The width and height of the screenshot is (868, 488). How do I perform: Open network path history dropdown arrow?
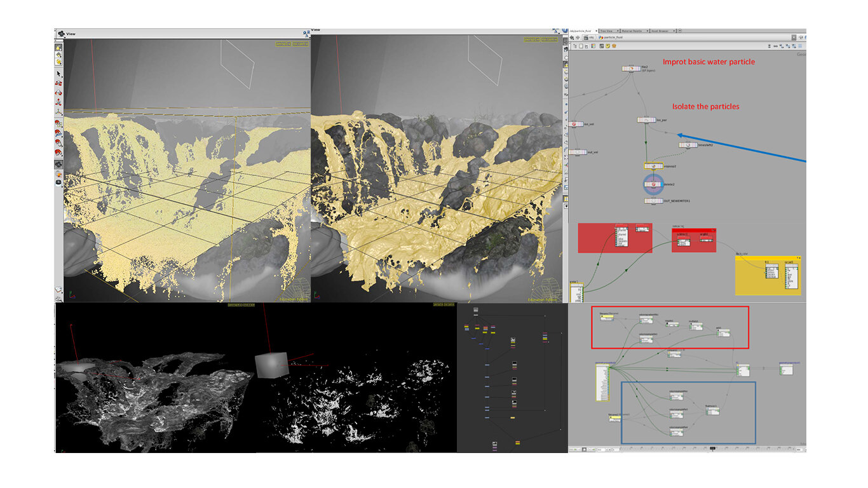point(794,37)
